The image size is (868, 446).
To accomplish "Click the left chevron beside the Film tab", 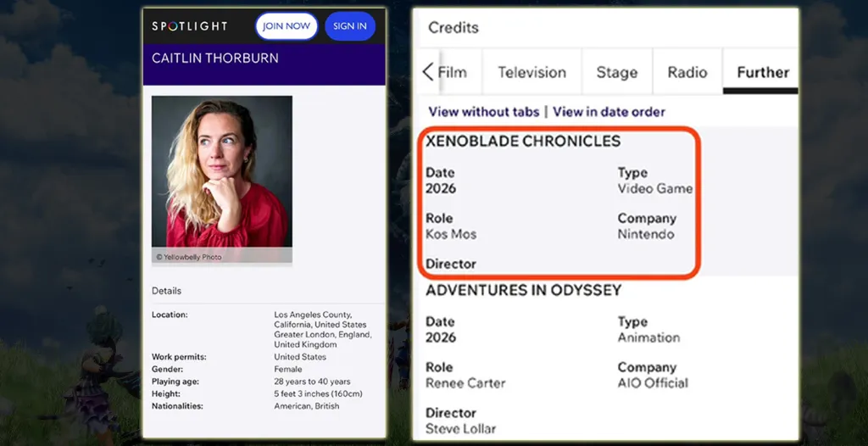I will 428,72.
